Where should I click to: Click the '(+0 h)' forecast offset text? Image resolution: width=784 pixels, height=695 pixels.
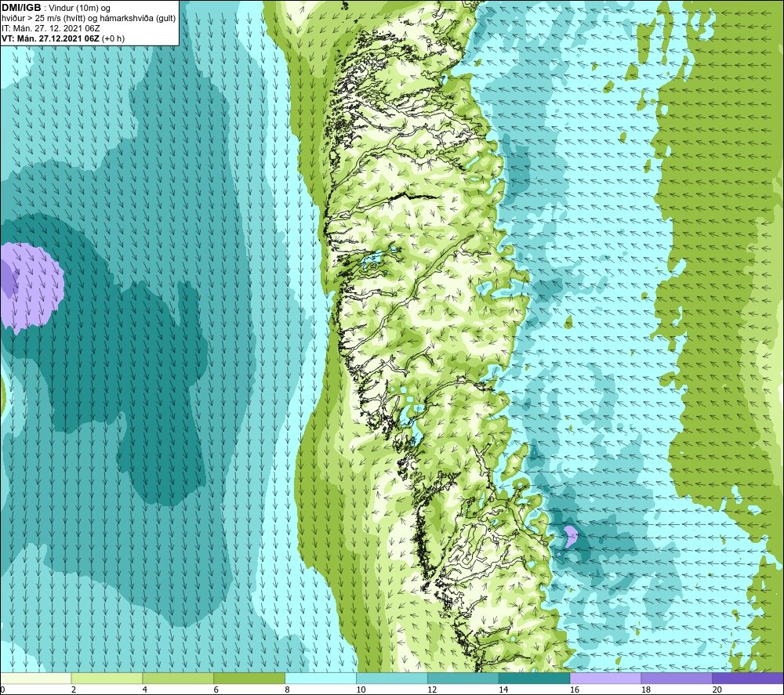pos(114,38)
